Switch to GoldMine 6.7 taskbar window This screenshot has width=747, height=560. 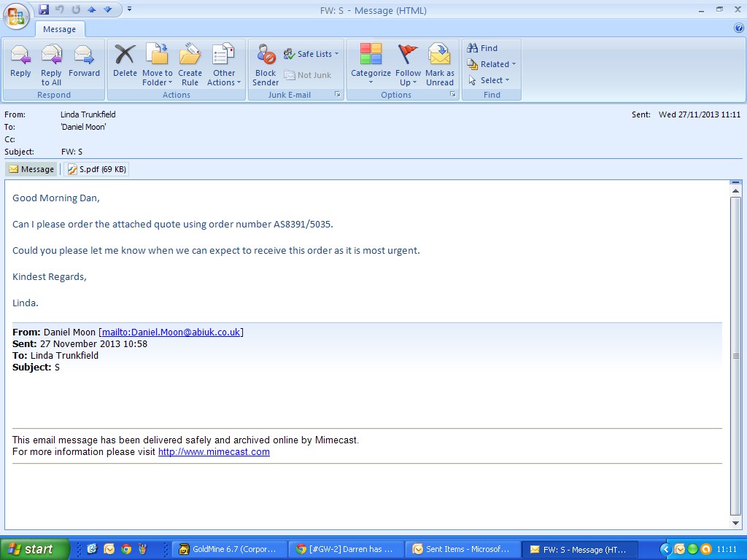pyautogui.click(x=228, y=549)
